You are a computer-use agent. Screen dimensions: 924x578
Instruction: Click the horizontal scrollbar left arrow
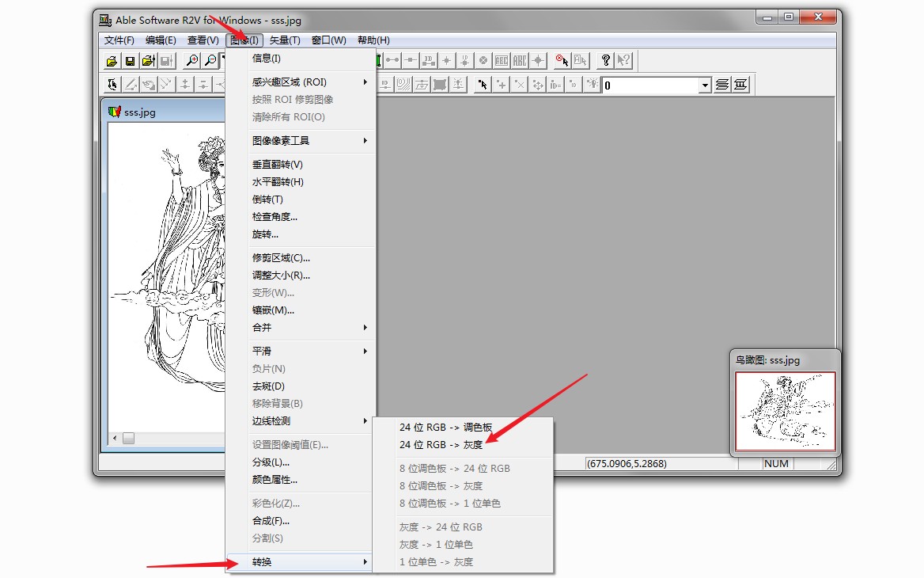click(115, 438)
